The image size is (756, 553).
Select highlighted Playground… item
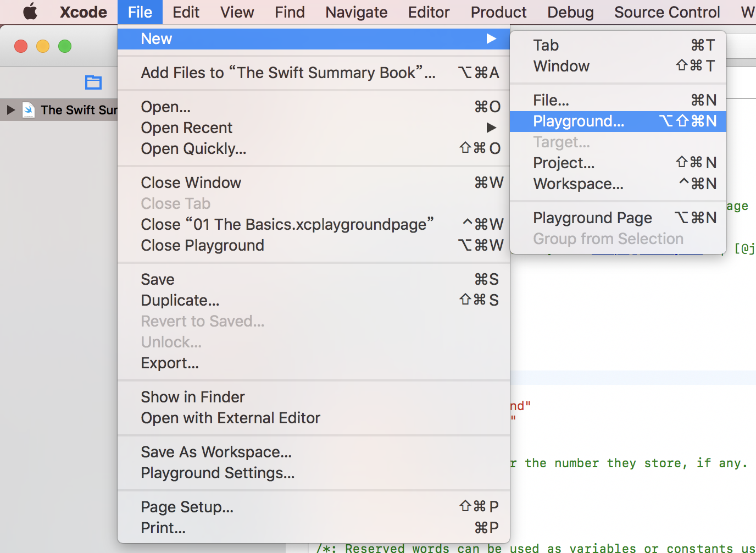click(x=618, y=121)
